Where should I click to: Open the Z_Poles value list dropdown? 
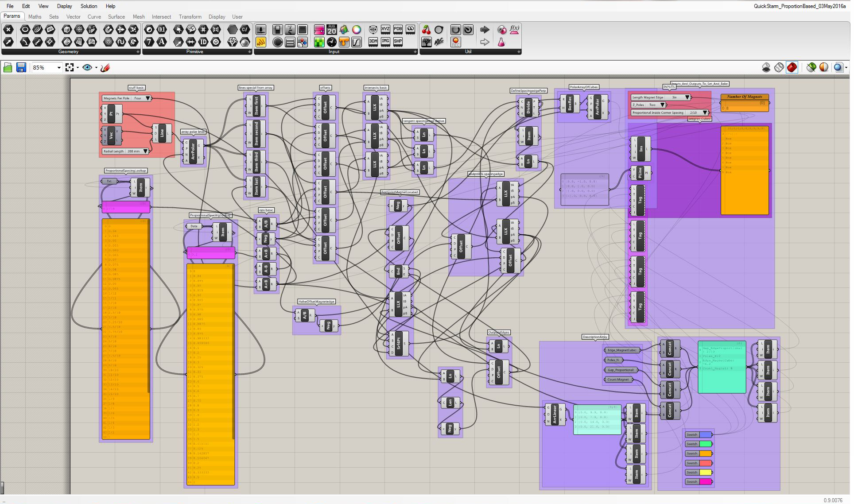tap(663, 105)
